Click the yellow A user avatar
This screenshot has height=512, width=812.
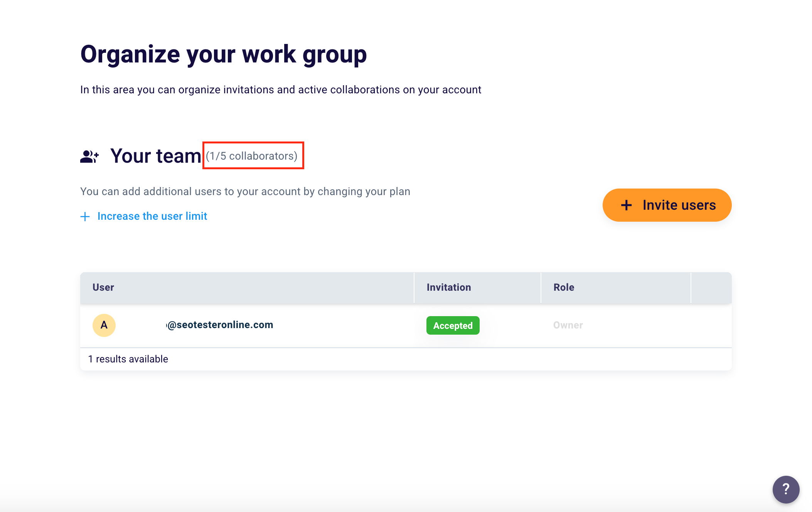104,325
